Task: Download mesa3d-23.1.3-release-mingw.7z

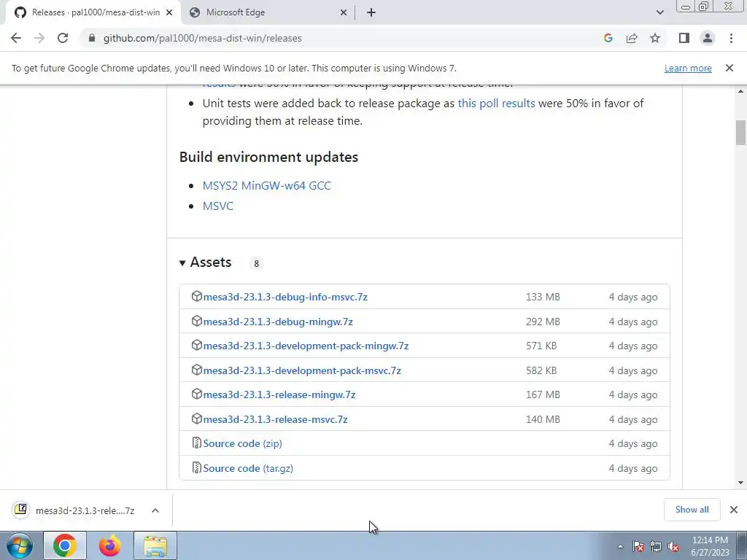Action: tap(279, 394)
